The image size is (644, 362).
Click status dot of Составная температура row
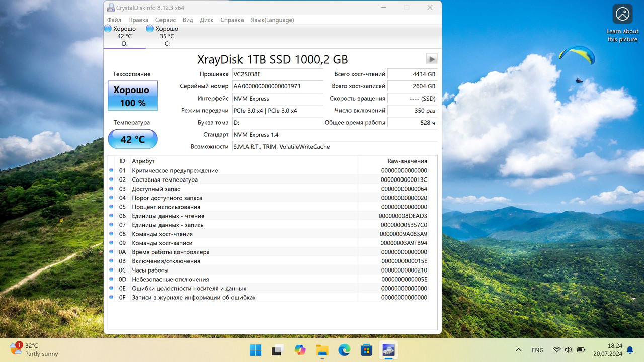(111, 179)
